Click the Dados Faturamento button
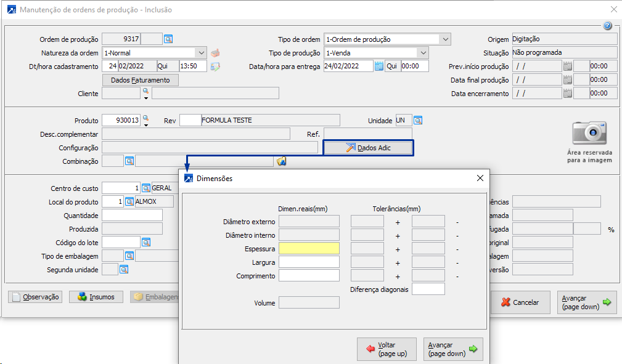Image resolution: width=622 pixels, height=364 pixels. [140, 80]
